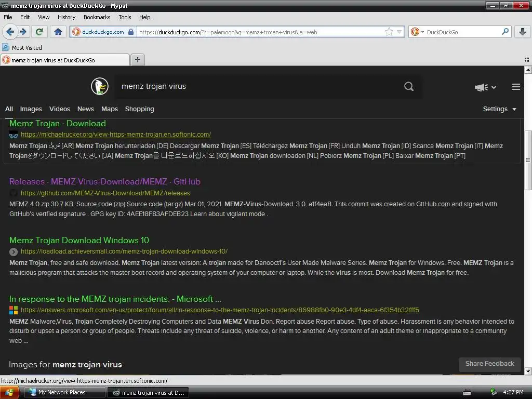
Task: Select the All results tab
Action: tap(9, 109)
